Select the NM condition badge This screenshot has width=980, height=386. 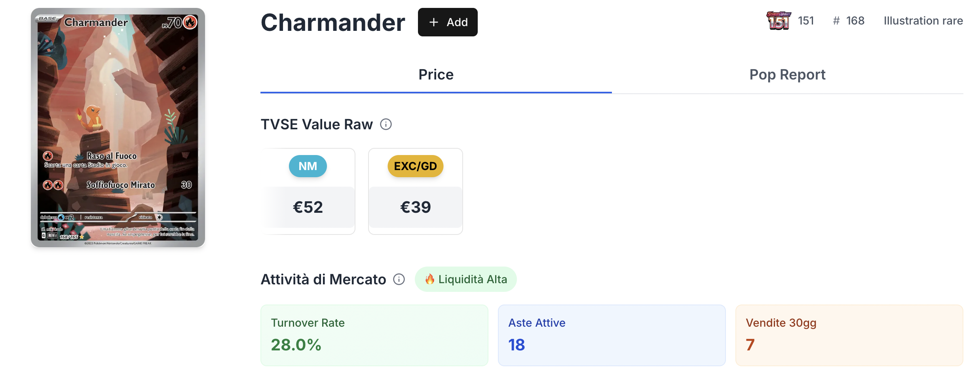click(308, 166)
